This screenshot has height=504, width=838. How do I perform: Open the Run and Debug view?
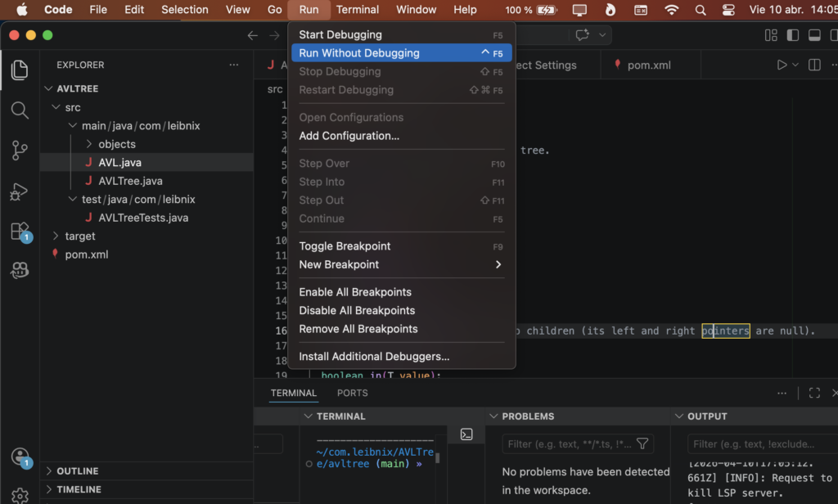tap(20, 191)
